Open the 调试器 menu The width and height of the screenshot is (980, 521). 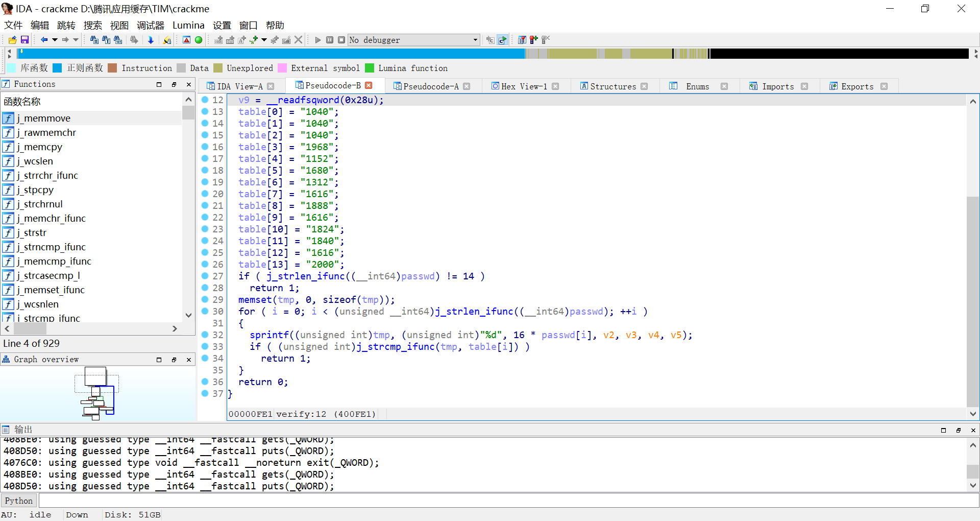pos(151,26)
